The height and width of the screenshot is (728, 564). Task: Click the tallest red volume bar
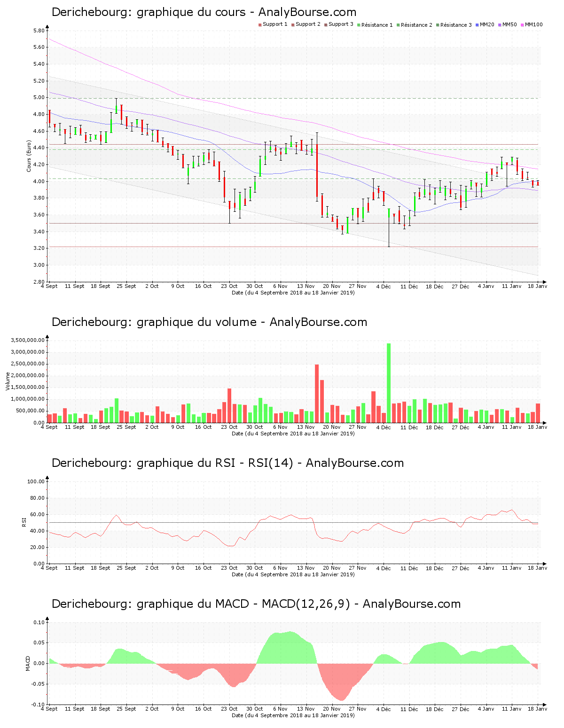pyautogui.click(x=317, y=394)
